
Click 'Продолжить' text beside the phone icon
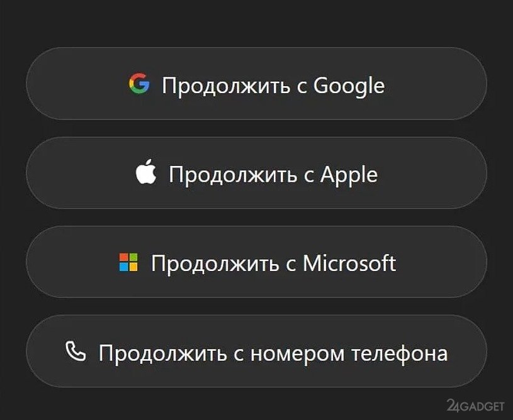(x=162, y=353)
